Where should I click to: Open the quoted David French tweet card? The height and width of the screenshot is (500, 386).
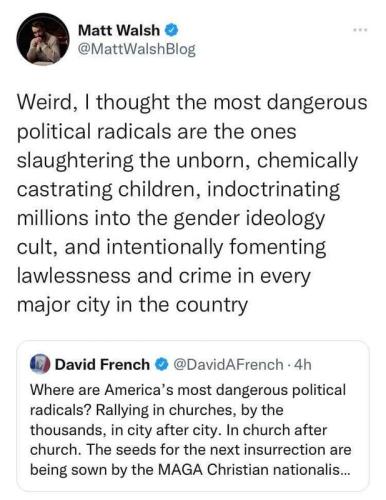pyautogui.click(x=193, y=416)
